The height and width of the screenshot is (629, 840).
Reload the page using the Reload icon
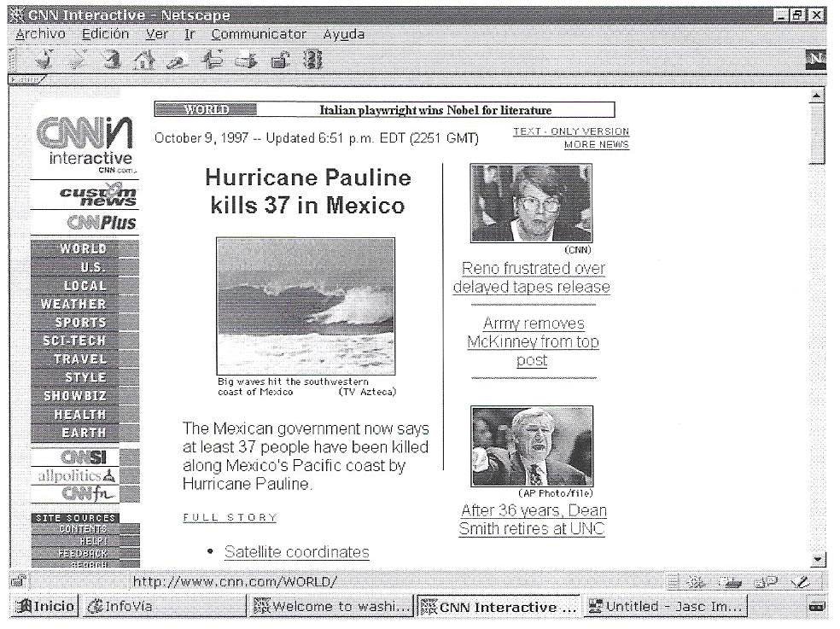coord(112,59)
